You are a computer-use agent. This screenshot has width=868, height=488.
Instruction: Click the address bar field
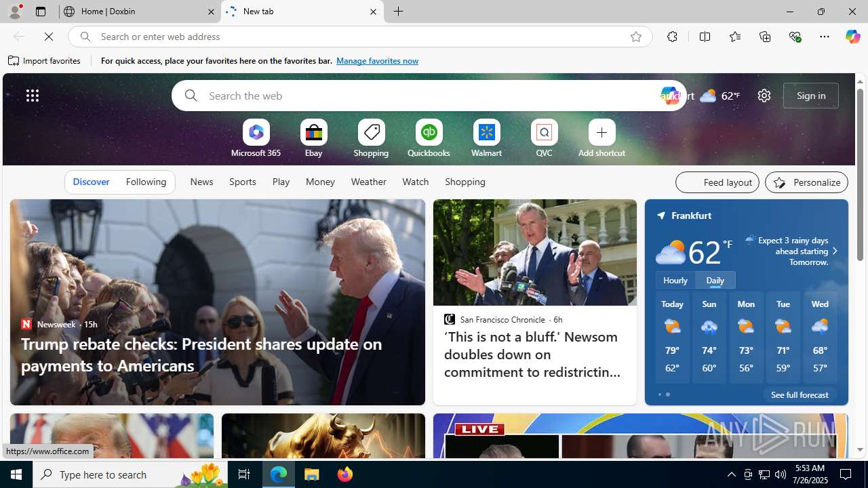tap(359, 37)
